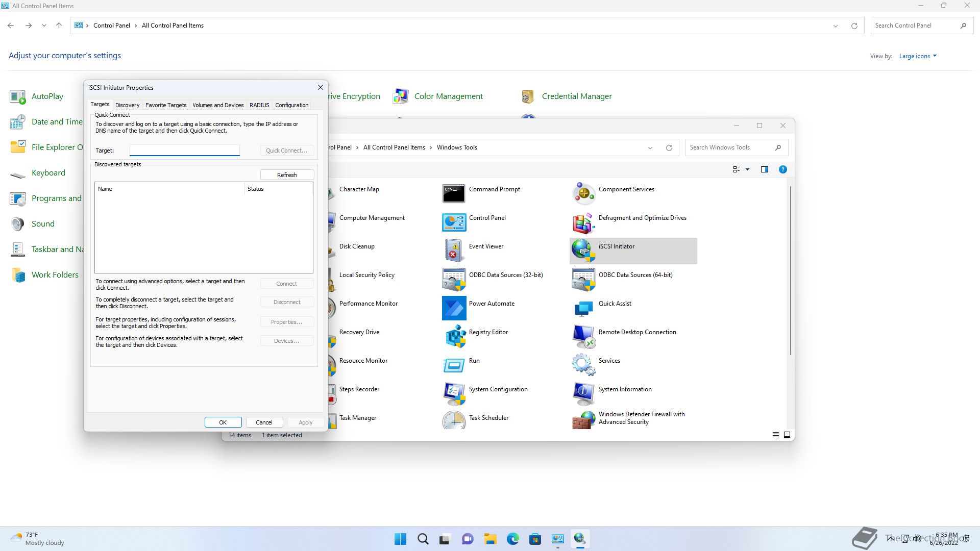980x551 pixels.
Task: Click the Status column header
Action: [x=279, y=189]
